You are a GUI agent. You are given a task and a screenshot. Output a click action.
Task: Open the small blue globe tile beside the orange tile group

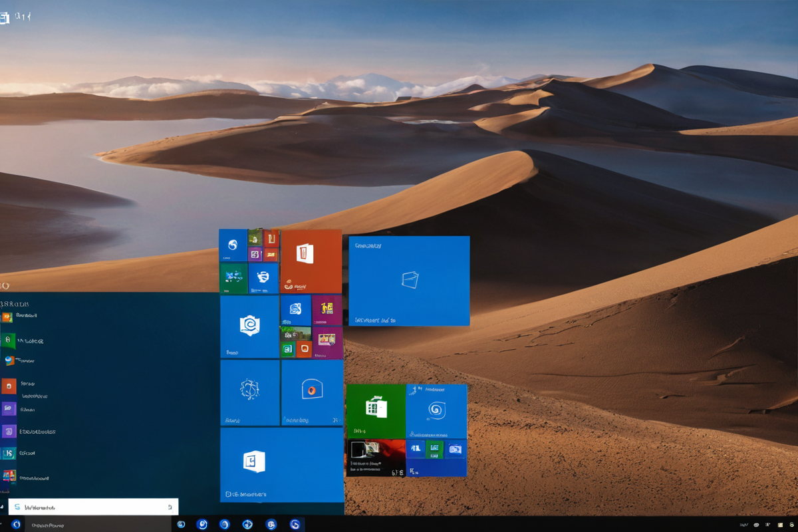tap(233, 245)
